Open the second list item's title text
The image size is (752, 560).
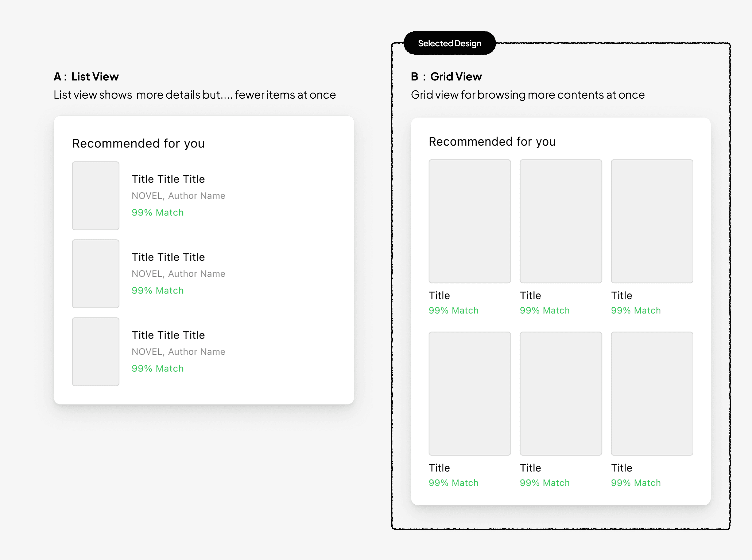pos(168,257)
